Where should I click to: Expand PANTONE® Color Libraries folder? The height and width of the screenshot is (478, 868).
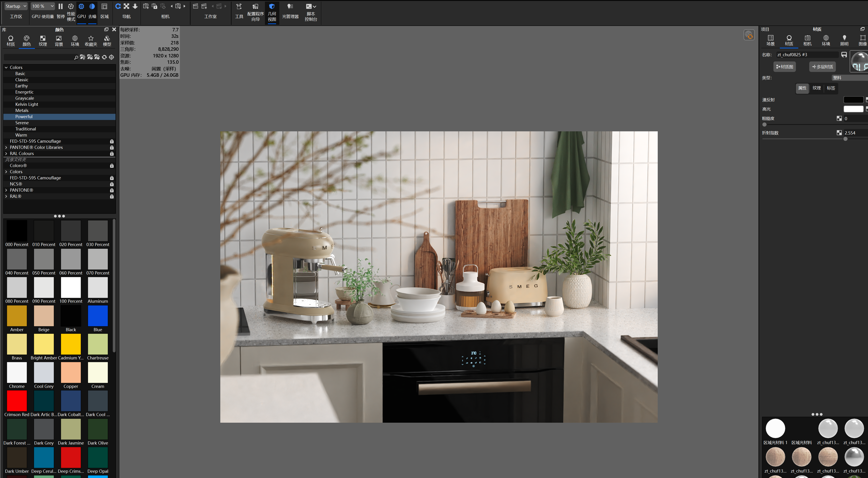(6, 147)
